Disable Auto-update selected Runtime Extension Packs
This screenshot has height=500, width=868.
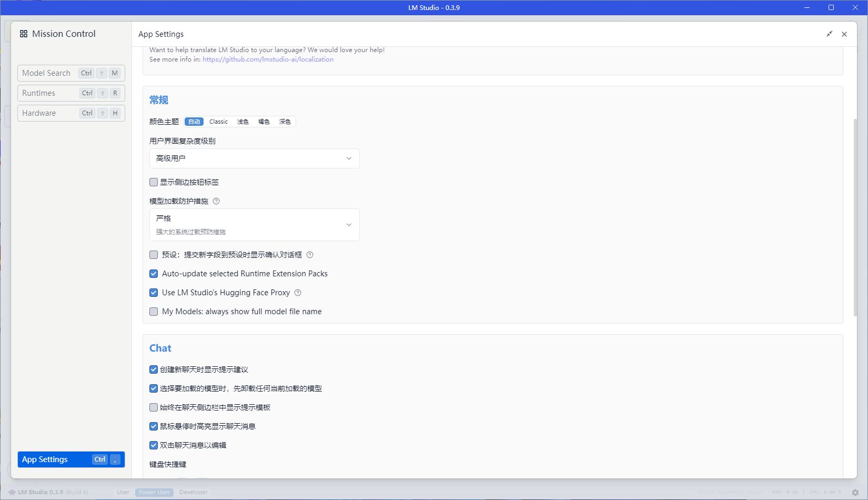coord(154,274)
